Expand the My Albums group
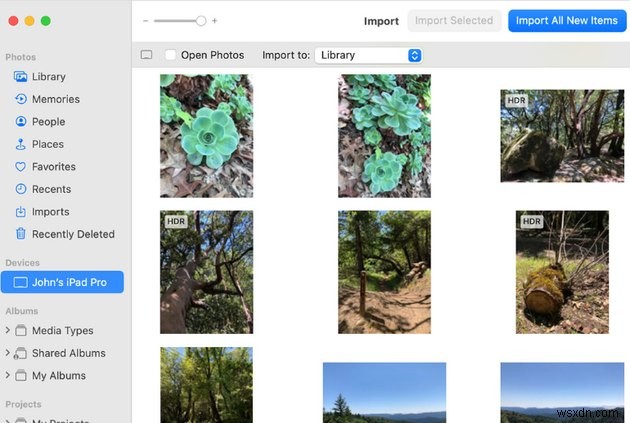The width and height of the screenshot is (630, 423). 7,375
